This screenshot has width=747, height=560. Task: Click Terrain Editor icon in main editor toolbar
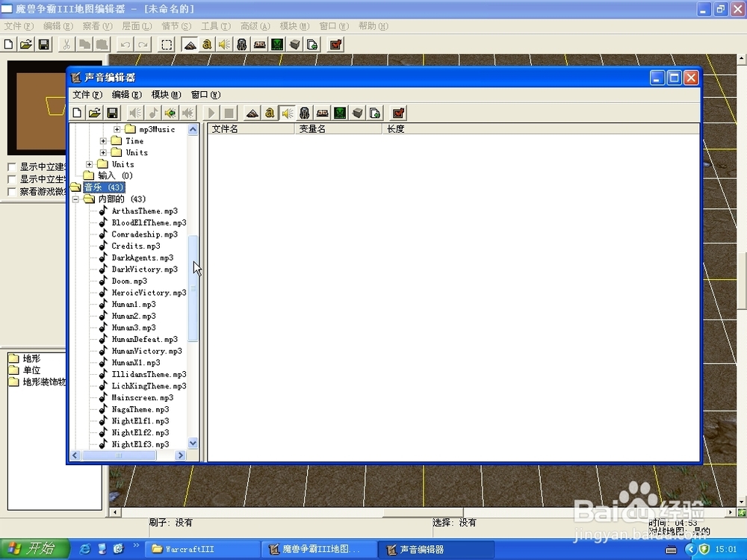point(190,45)
